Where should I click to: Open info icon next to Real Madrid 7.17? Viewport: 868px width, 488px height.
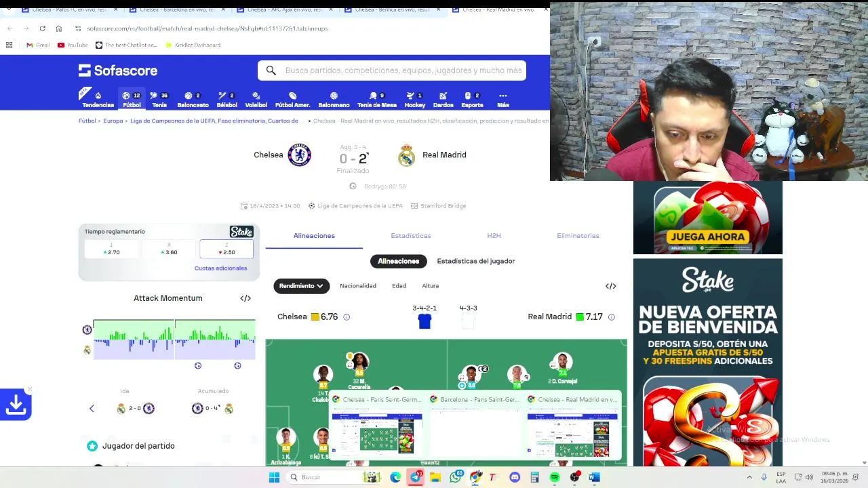(611, 317)
